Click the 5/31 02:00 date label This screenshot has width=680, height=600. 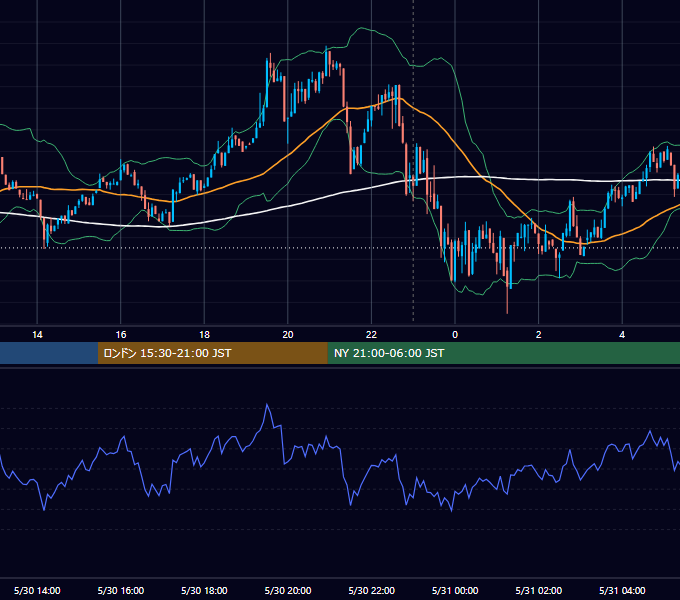click(x=539, y=590)
